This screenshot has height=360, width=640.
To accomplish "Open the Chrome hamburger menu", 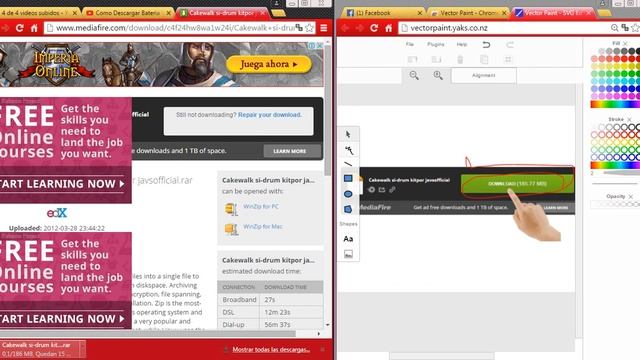I will [324, 28].
